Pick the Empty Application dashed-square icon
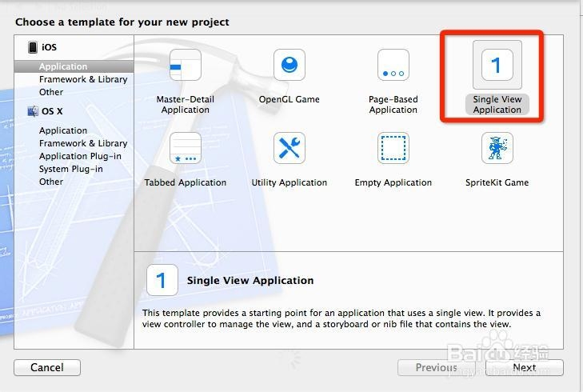 click(393, 148)
